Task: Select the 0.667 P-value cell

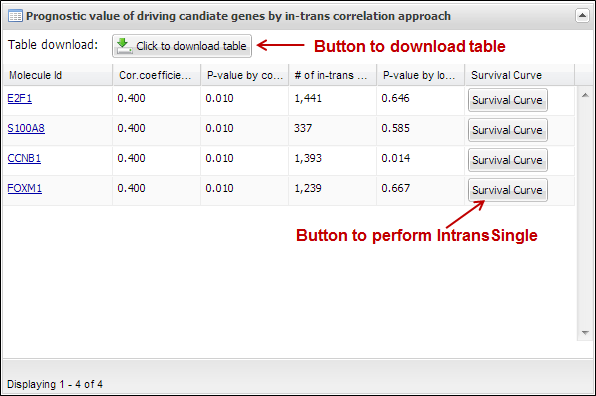Action: pyautogui.click(x=420, y=190)
